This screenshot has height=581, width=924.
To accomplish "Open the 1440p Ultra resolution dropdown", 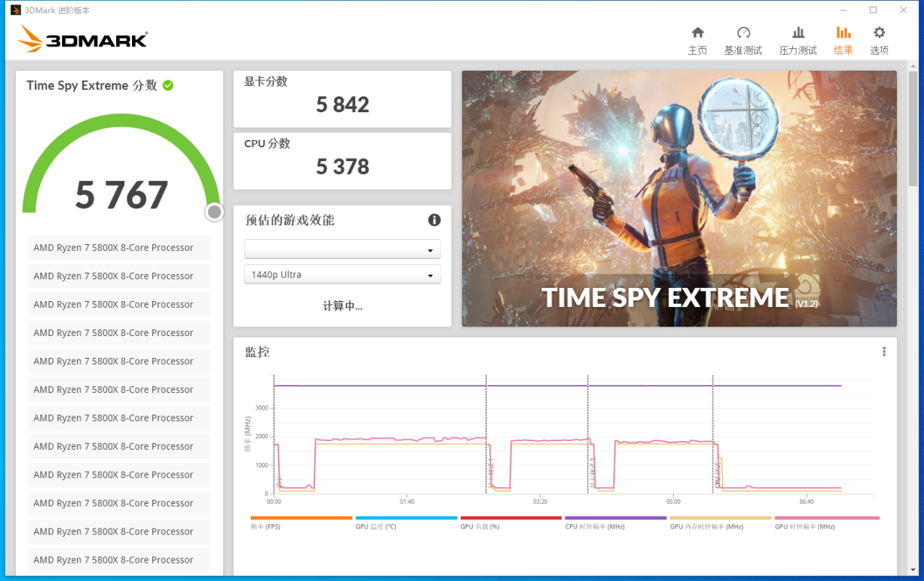I will pyautogui.click(x=342, y=275).
